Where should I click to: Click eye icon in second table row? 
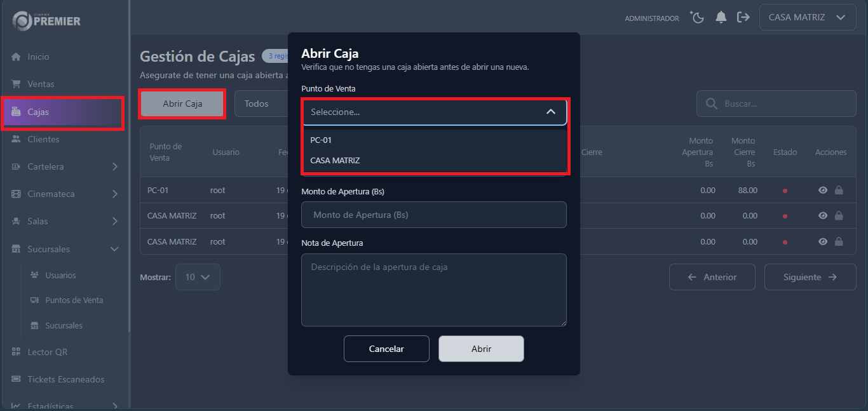823,216
